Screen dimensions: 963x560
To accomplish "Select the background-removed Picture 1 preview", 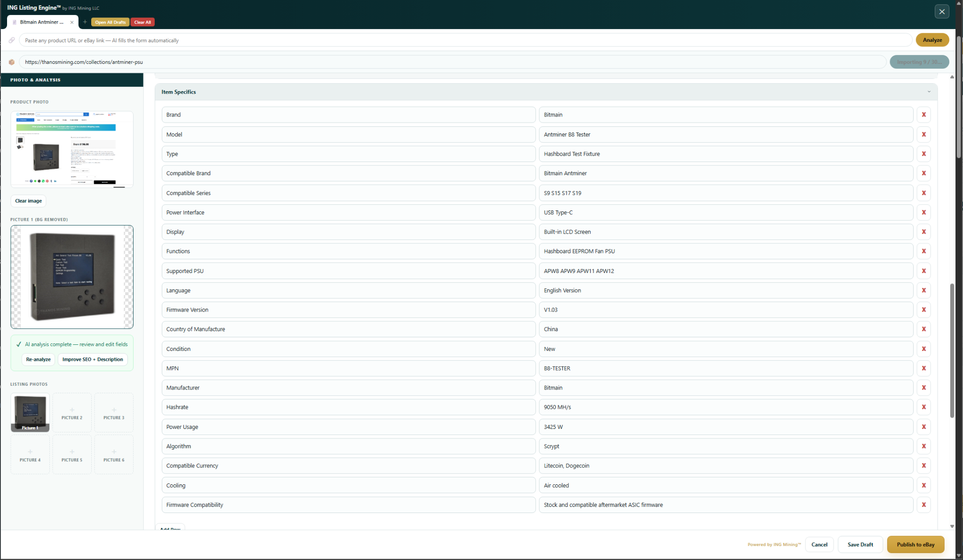I will 72,277.
